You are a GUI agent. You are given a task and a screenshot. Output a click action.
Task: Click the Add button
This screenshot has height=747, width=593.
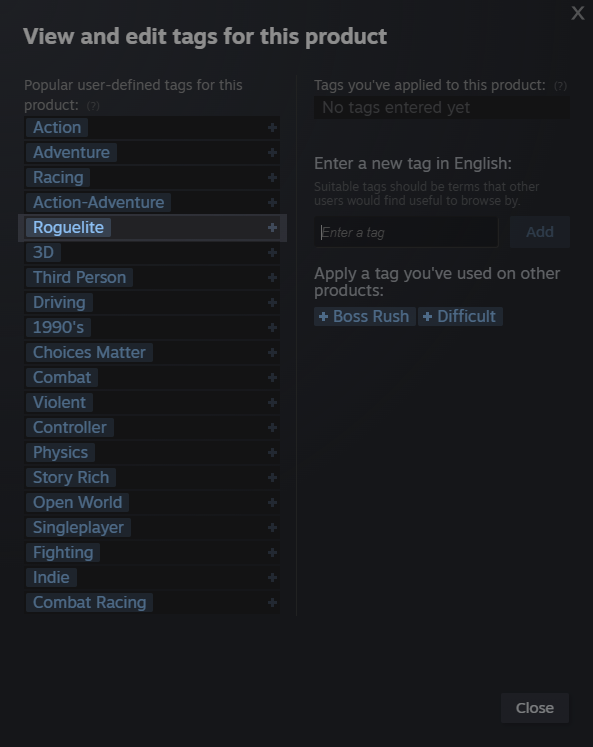[540, 232]
